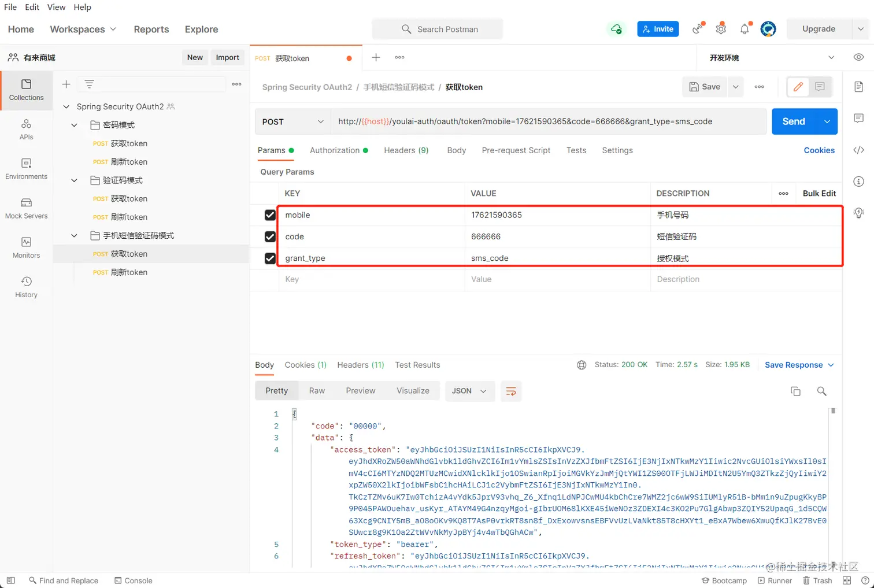Viewport: 874px width, 588px height.
Task: Switch to the Test Results tab
Action: click(417, 365)
